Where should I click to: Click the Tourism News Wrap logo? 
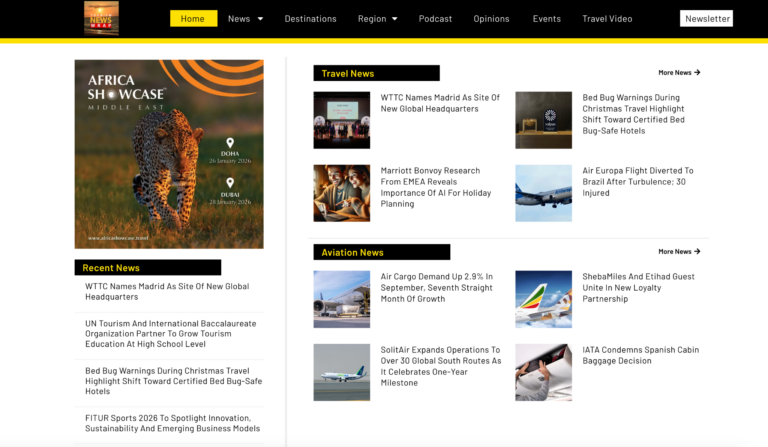(x=101, y=18)
